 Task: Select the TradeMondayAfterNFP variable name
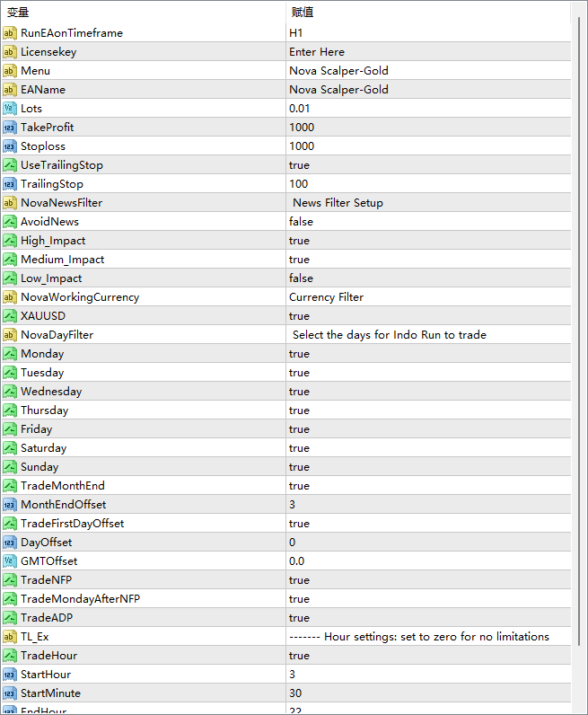80,599
